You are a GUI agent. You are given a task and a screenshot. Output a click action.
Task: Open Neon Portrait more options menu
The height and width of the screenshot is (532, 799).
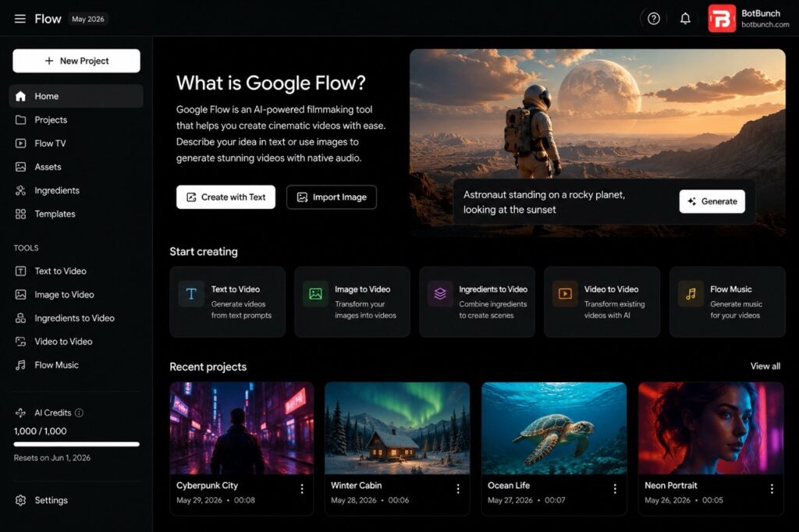pyautogui.click(x=772, y=489)
